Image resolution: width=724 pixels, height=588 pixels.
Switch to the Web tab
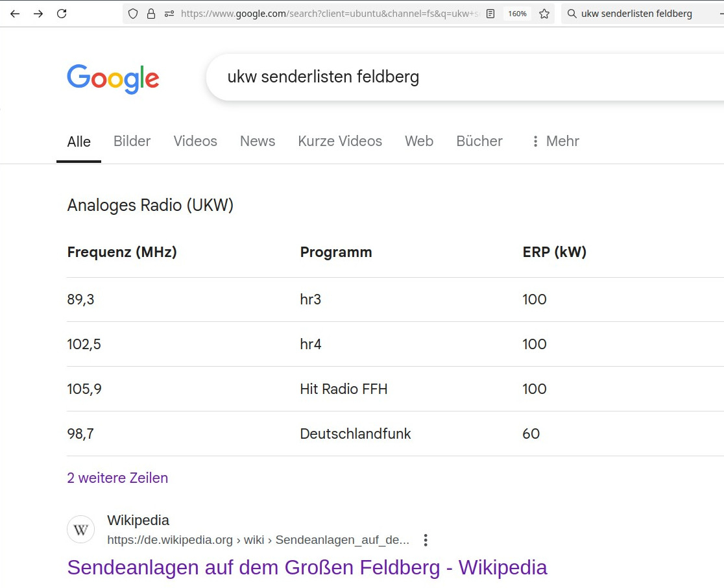coord(419,141)
